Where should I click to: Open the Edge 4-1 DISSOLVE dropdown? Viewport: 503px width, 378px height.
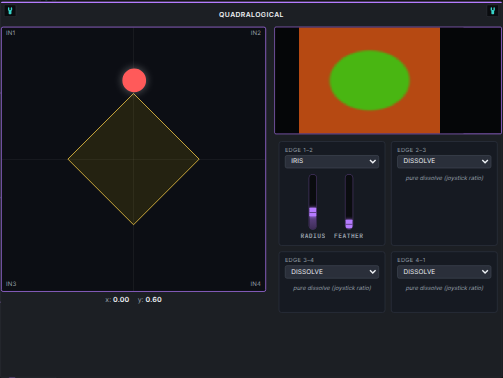pos(444,272)
